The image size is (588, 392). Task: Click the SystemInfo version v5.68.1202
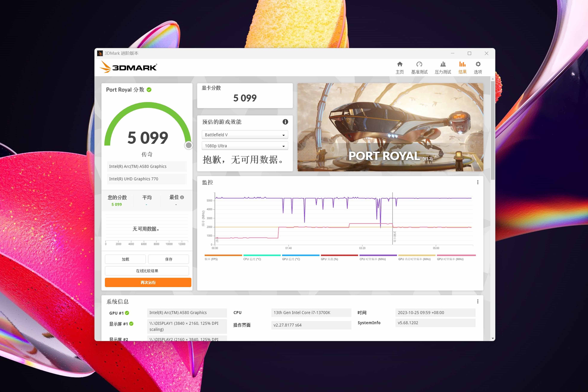click(435, 323)
